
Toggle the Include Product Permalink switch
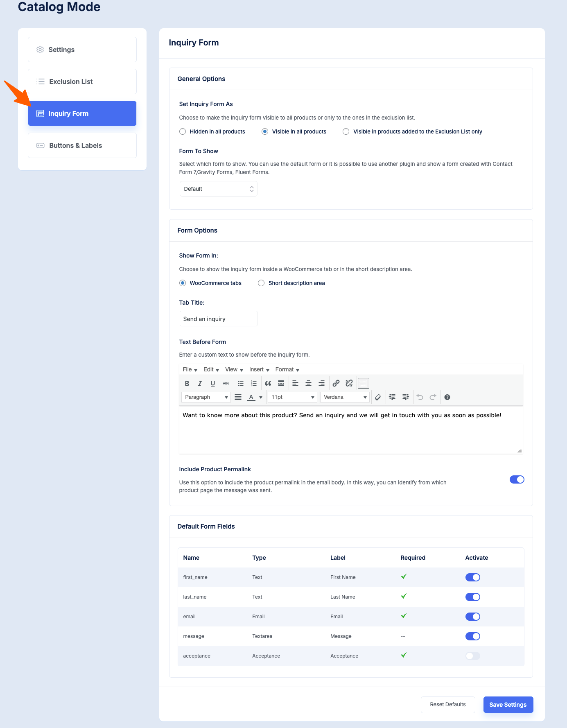(x=517, y=479)
